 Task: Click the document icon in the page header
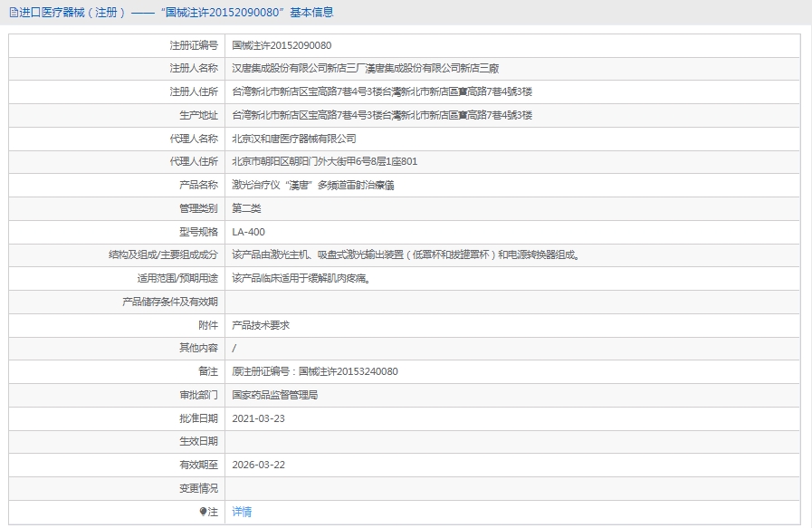[13, 12]
